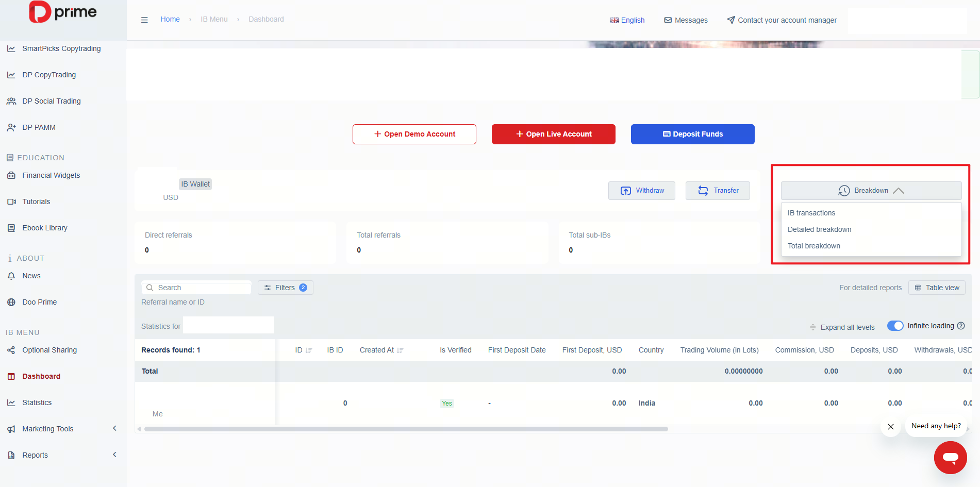
Task: Click the UK flag language icon
Action: pos(614,20)
